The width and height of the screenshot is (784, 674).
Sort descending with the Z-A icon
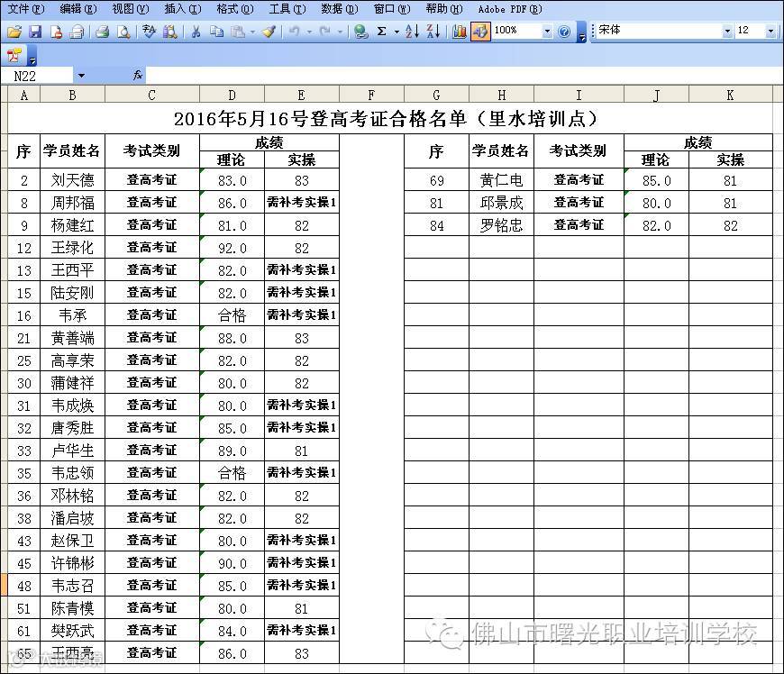coord(433,32)
